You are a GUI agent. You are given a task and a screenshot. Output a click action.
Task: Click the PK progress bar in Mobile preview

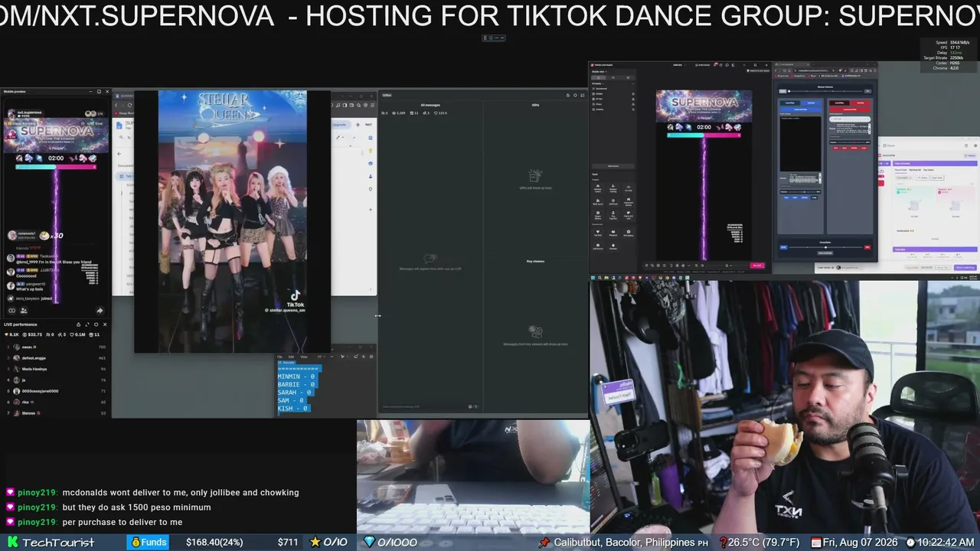point(56,166)
